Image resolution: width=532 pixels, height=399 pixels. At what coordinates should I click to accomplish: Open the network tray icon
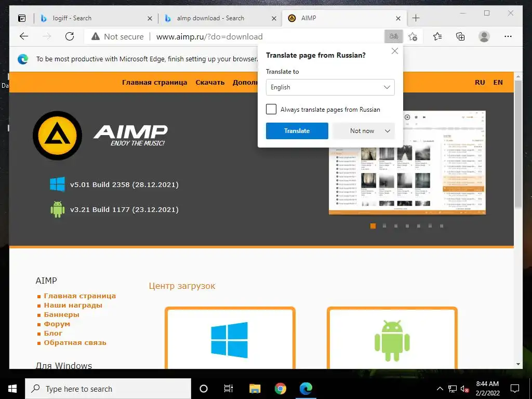coord(453,389)
